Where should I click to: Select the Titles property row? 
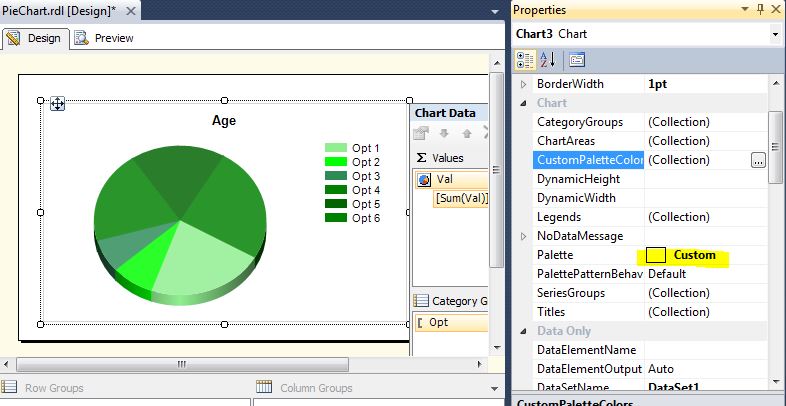coord(650,312)
